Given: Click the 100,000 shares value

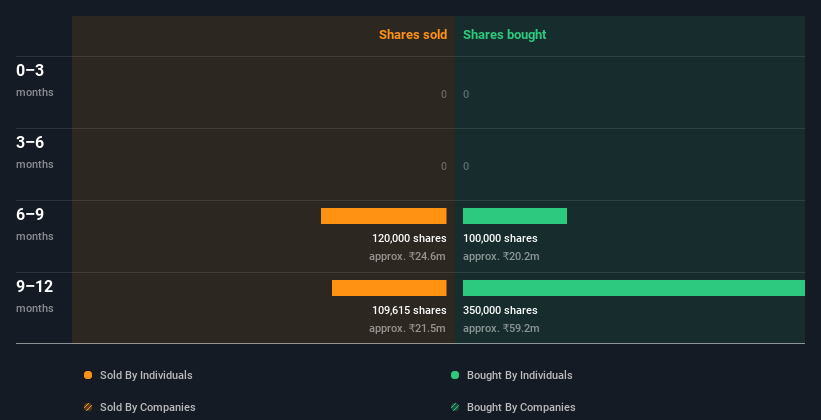Looking at the screenshot, I should point(500,238).
